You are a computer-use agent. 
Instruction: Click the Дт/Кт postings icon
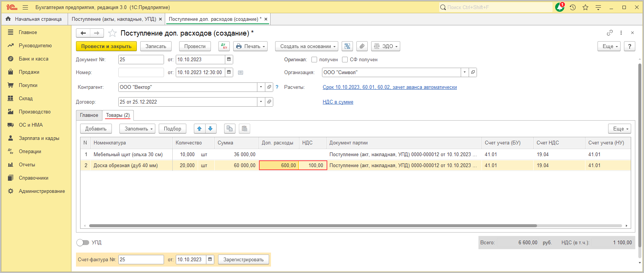(224, 46)
